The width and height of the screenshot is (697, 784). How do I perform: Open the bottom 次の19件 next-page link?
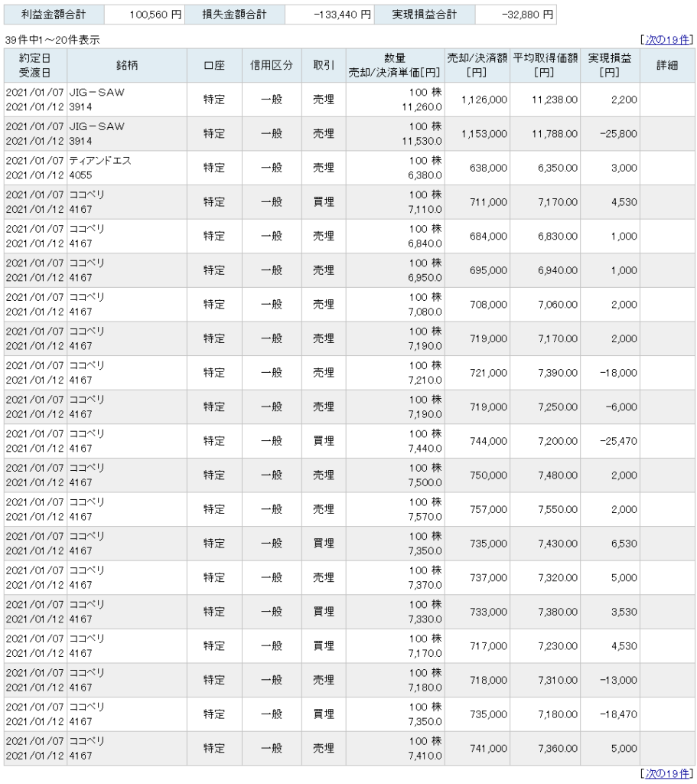click(667, 773)
